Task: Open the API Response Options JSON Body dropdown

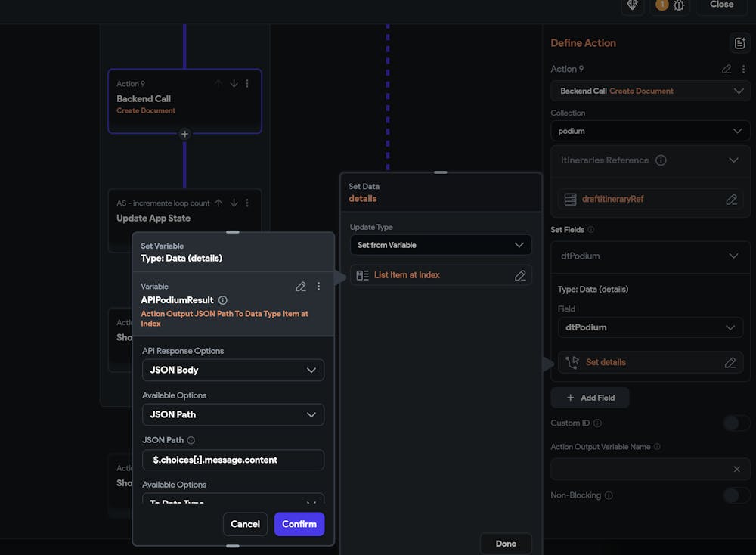Action: [234, 371]
